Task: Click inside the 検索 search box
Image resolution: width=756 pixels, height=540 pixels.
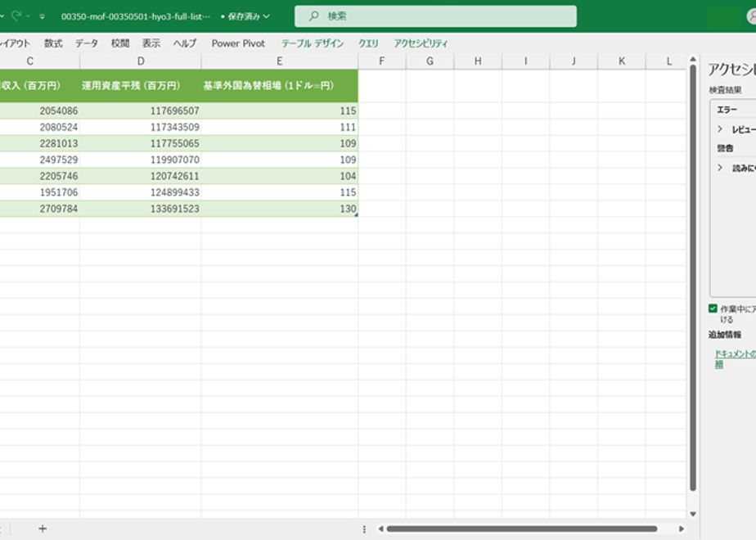Action: (435, 16)
